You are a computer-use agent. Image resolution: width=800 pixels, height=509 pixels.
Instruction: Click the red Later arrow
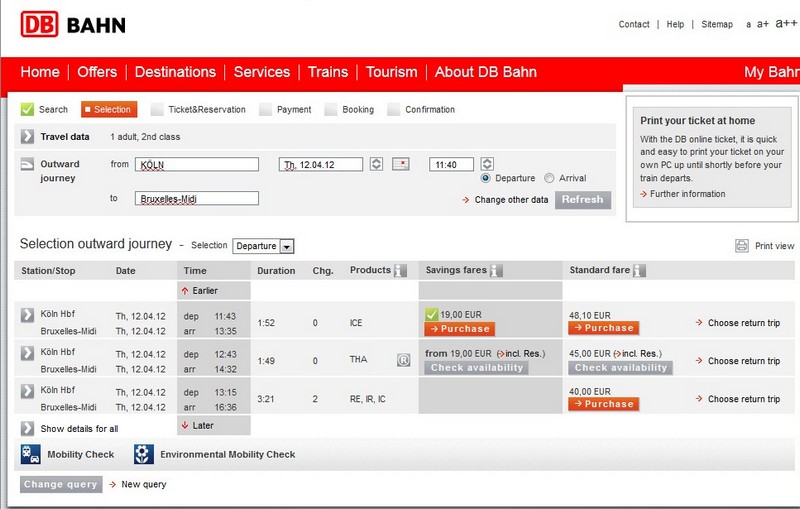click(185, 425)
